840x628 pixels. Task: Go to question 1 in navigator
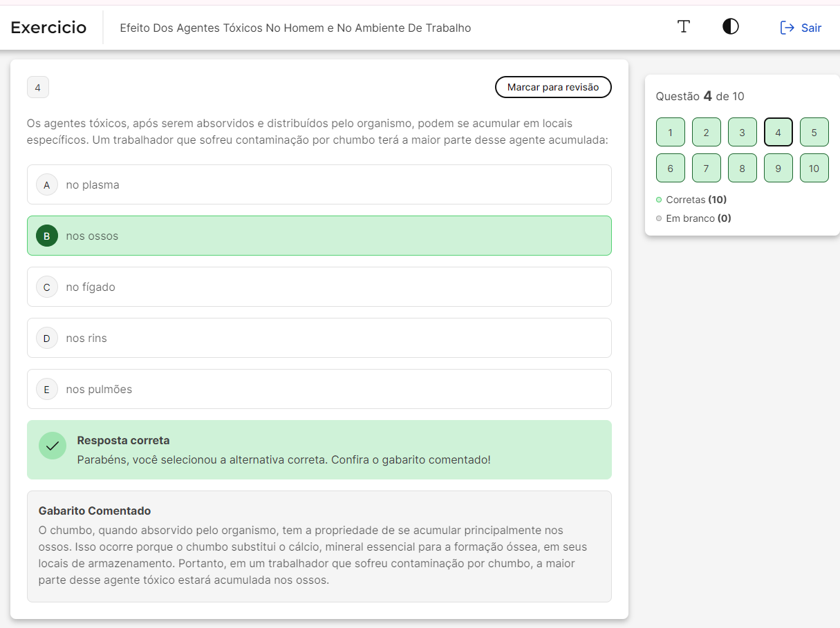[671, 133]
